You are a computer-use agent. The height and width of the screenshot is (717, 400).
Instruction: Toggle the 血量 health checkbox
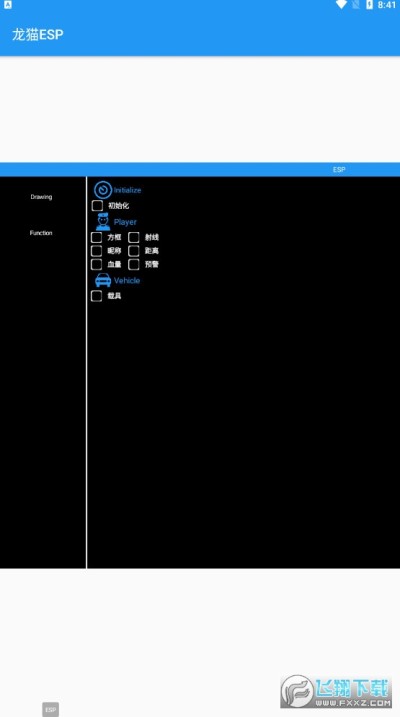[x=96, y=264]
